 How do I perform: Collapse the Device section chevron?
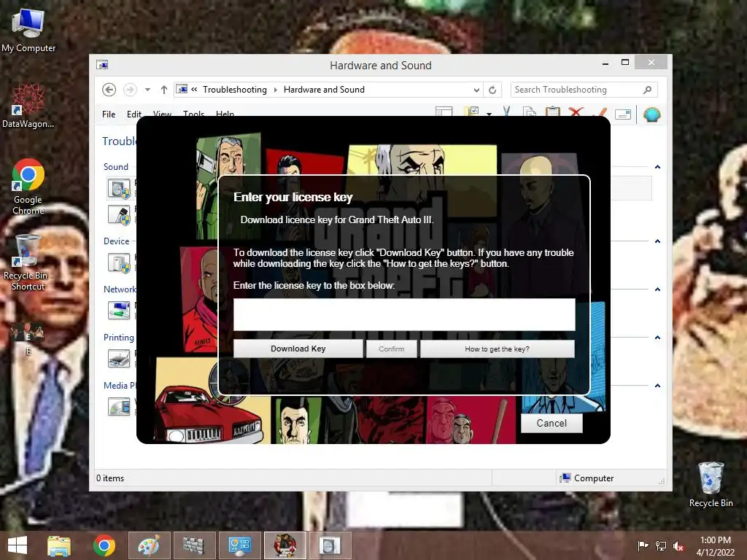pyautogui.click(x=657, y=241)
